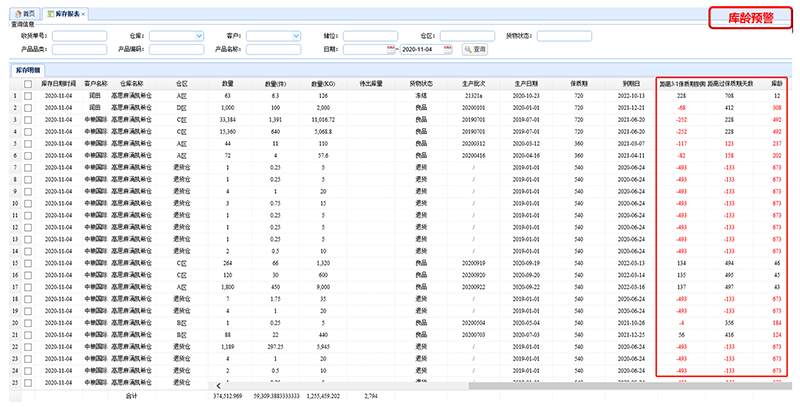Click horizontal scrollbar left arrow
This screenshot has width=800, height=408.
[x=218, y=386]
